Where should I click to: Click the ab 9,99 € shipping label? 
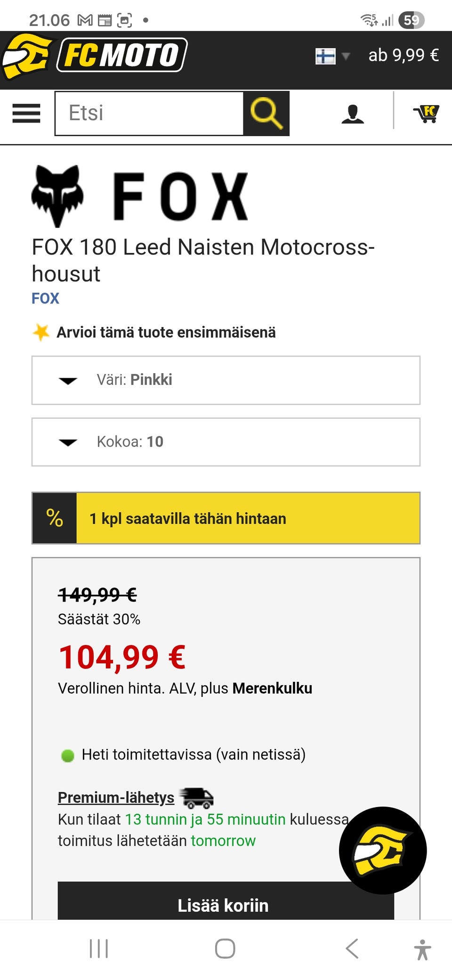(403, 55)
